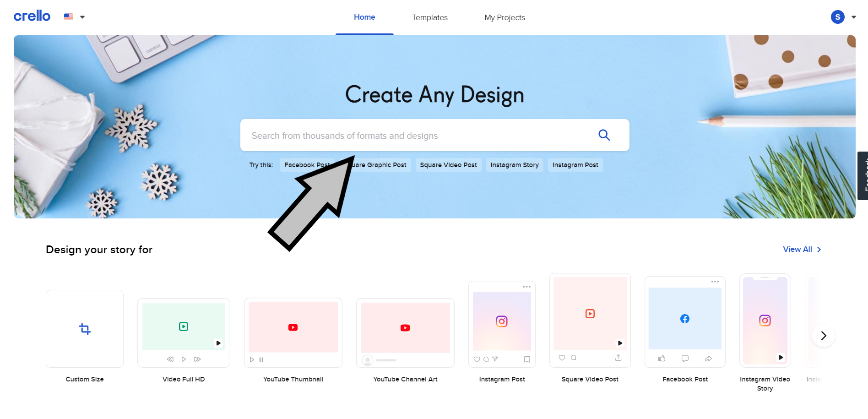This screenshot has width=868, height=419.
Task: Click the heart icon on Instagram Post card
Action: point(477,359)
